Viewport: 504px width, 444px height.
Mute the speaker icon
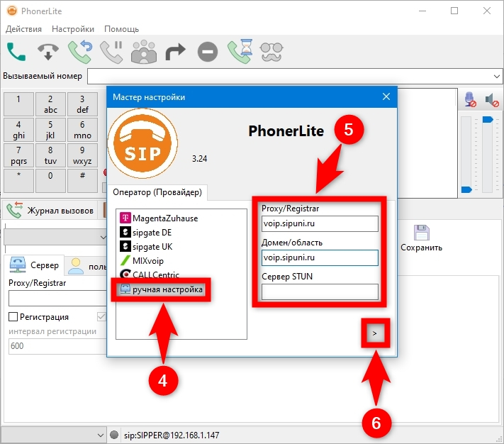pos(492,100)
